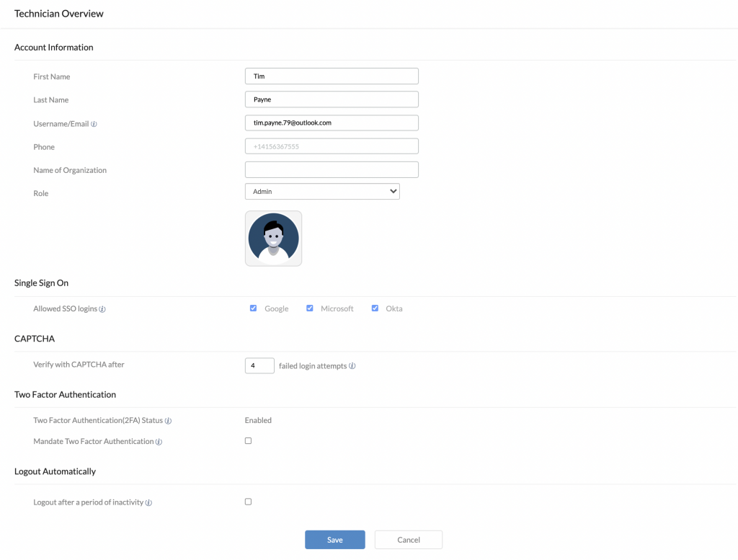
Task: Click the Technician Overview page title
Action: 58,13
